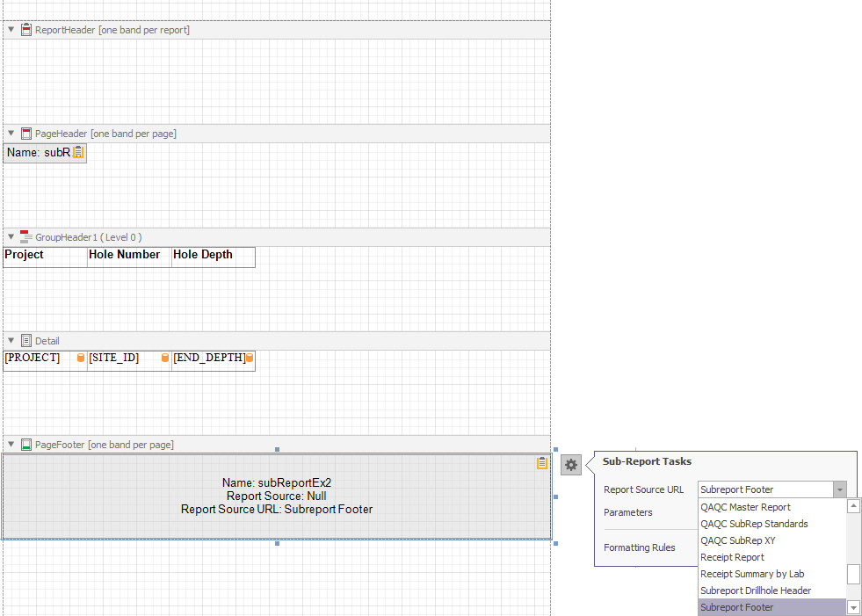Click the dropdown list scrollbar thumb
The width and height of the screenshot is (862, 616).
tap(853, 574)
